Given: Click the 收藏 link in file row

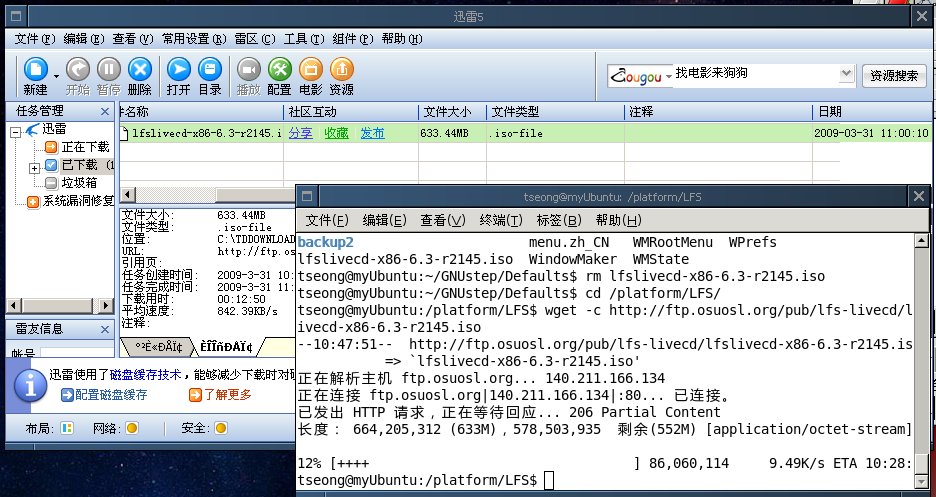Looking at the screenshot, I should point(336,133).
